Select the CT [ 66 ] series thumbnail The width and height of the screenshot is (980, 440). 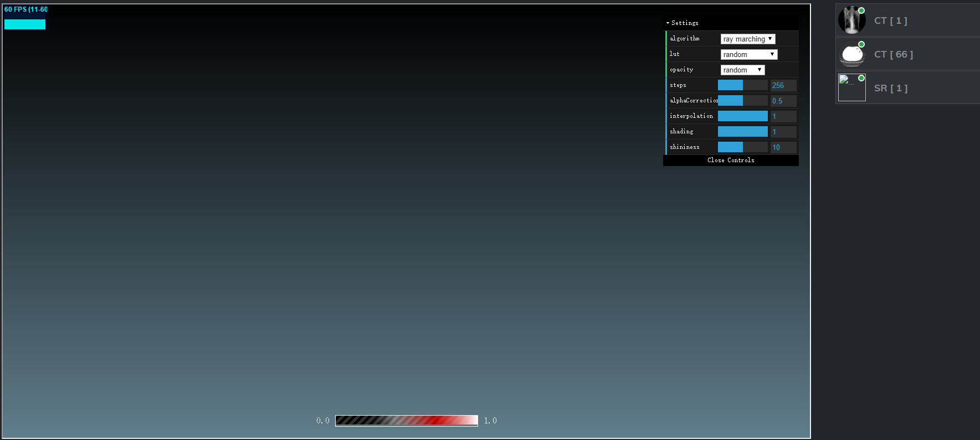tap(851, 54)
